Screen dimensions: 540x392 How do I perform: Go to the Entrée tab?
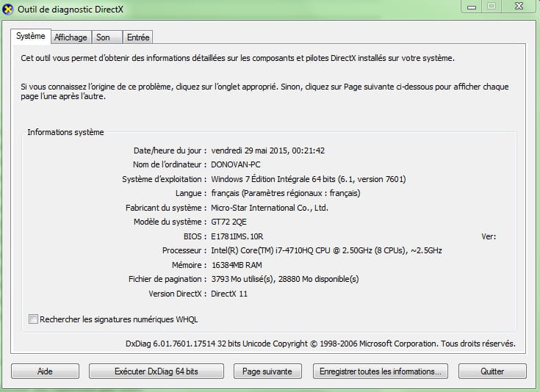coord(138,37)
